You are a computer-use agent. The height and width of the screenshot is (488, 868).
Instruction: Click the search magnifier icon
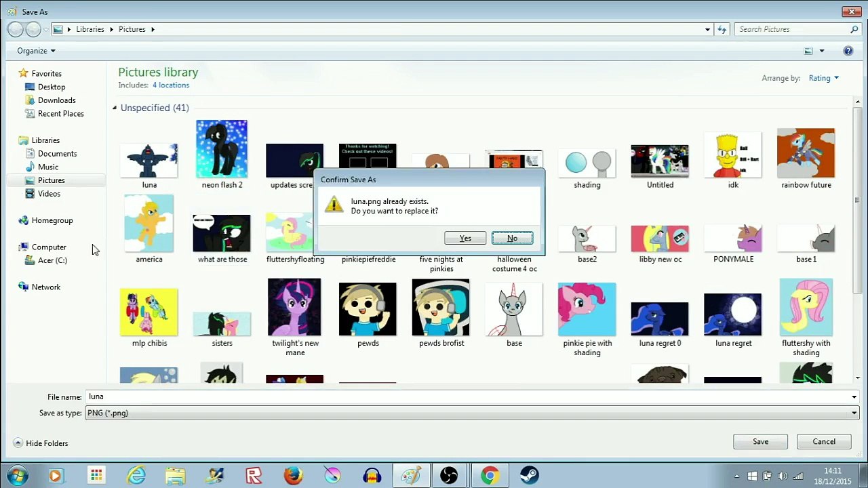click(854, 29)
